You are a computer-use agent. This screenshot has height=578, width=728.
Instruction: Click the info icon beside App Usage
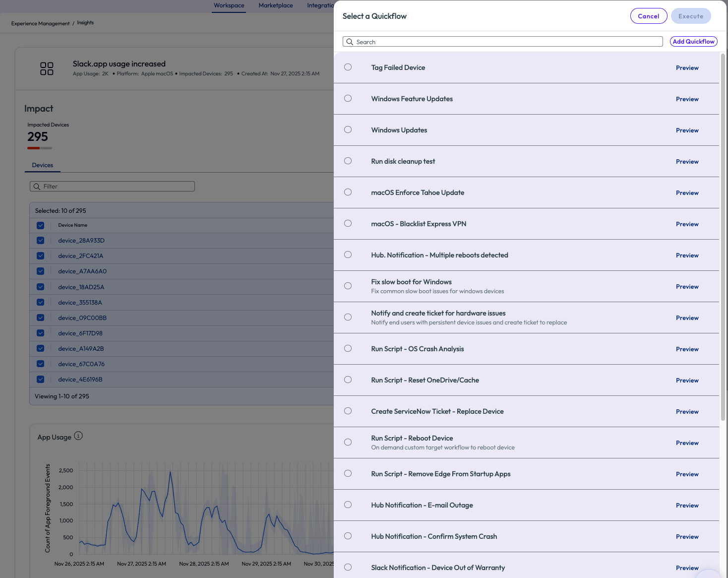(78, 436)
